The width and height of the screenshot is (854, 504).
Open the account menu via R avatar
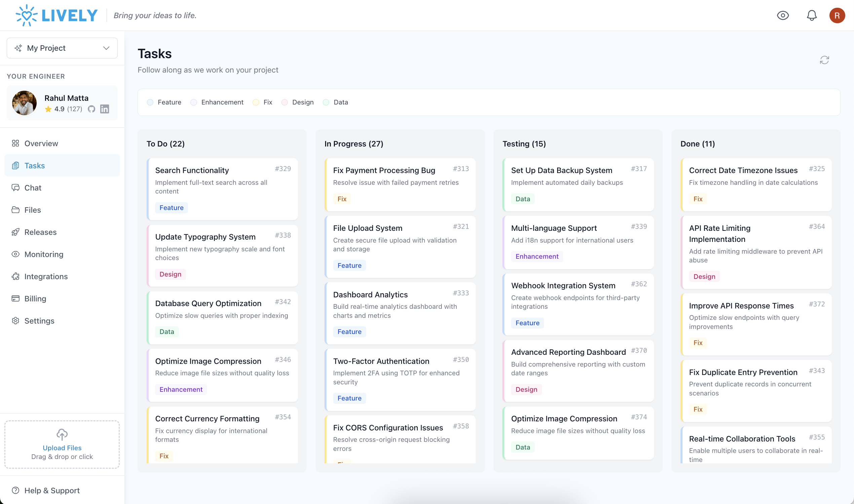[837, 15]
